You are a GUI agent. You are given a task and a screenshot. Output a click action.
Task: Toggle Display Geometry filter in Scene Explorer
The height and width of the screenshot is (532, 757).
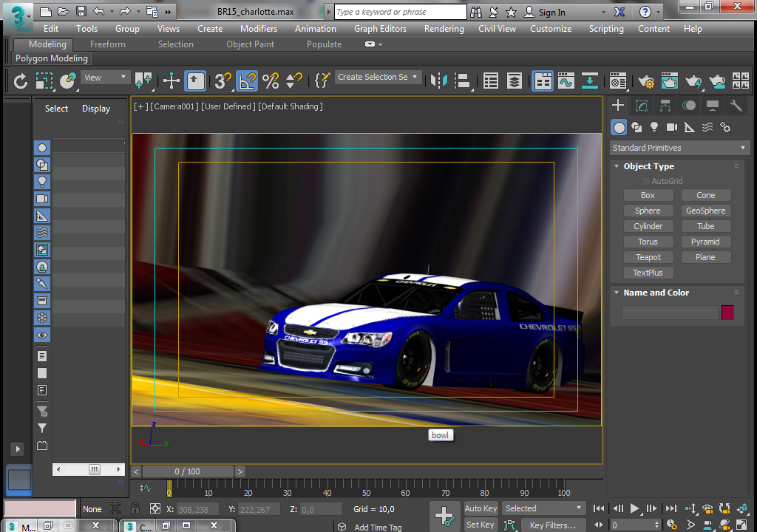coord(42,148)
